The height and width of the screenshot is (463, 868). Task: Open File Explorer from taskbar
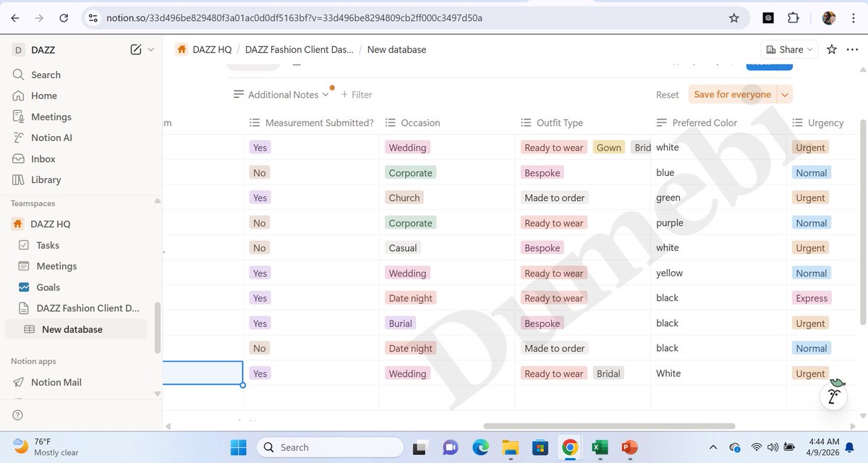point(511,447)
